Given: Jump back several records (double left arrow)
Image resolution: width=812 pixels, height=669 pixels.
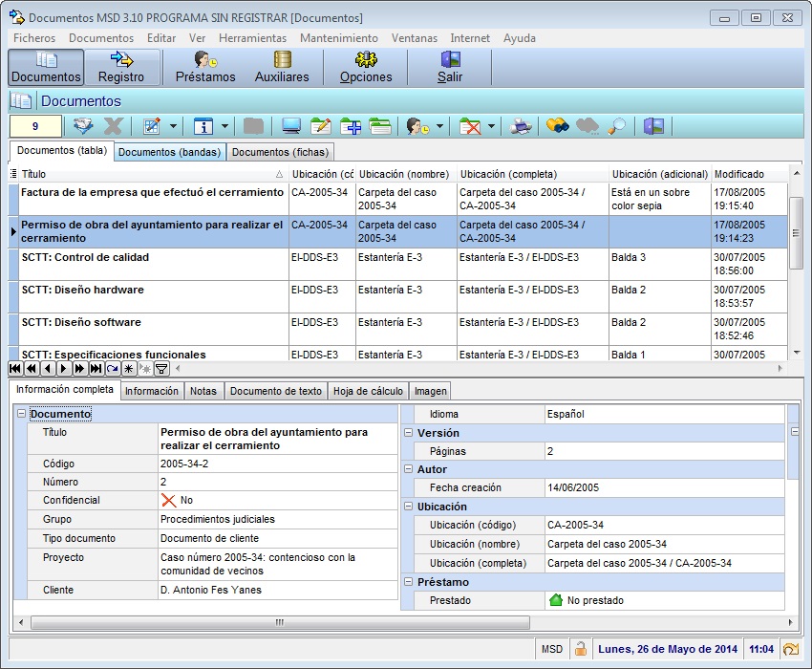Looking at the screenshot, I should coord(32,369).
